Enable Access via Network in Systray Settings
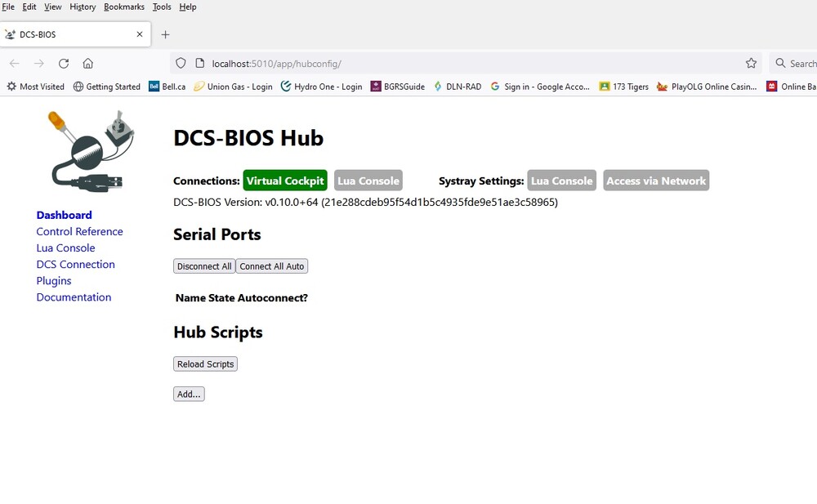This screenshot has height=504, width=817. tap(655, 180)
